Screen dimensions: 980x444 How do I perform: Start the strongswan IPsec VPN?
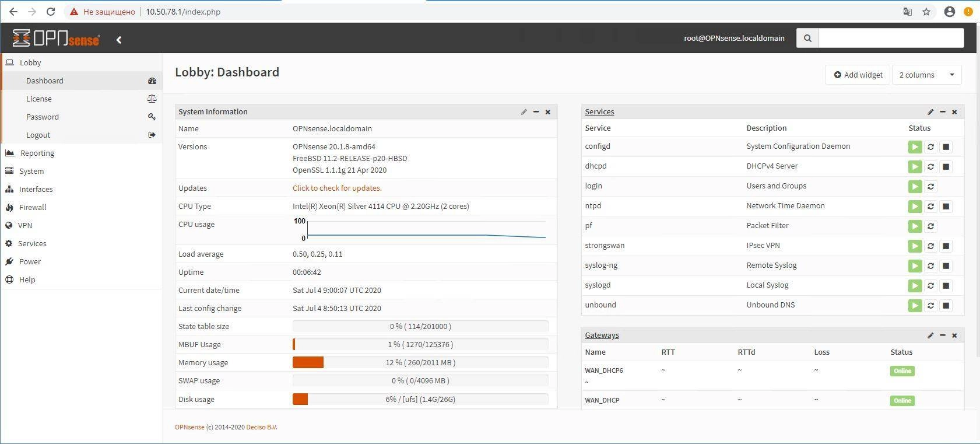915,246
